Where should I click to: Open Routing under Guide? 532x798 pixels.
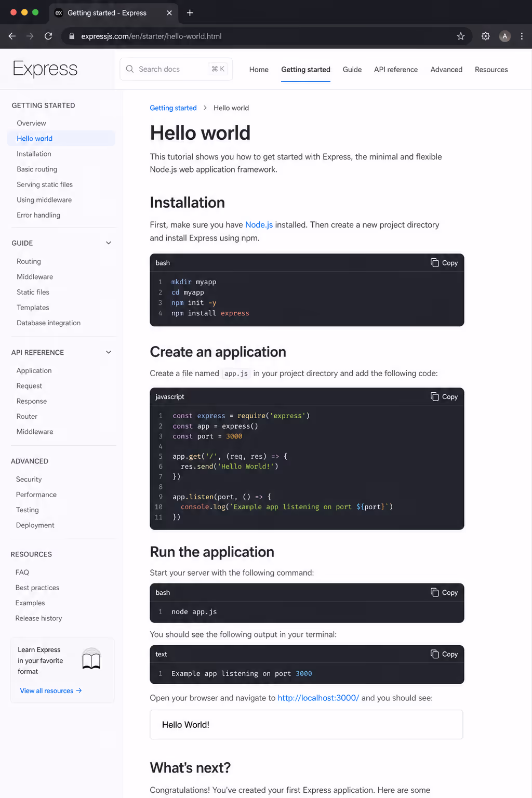(x=29, y=261)
